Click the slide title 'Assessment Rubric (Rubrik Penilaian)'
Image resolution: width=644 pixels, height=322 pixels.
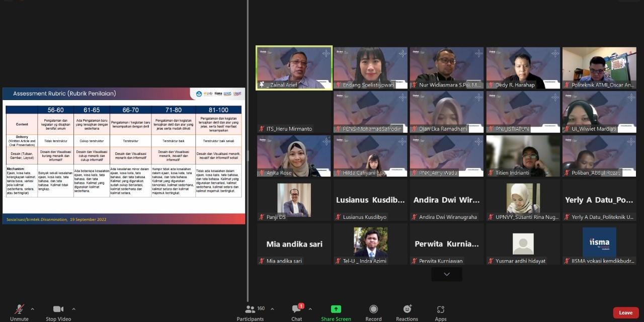pyautogui.click(x=64, y=94)
